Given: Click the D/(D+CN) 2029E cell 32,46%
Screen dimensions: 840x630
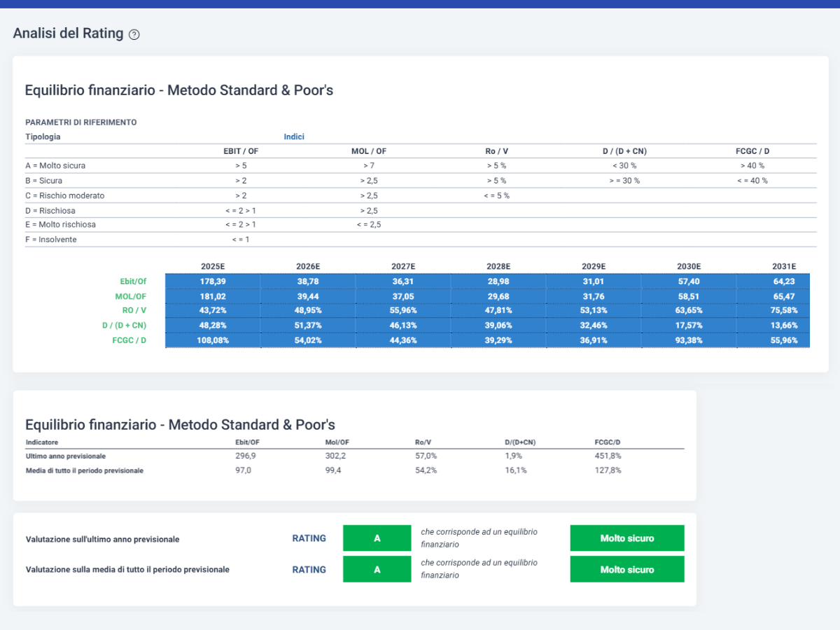Looking at the screenshot, I should (594, 325).
